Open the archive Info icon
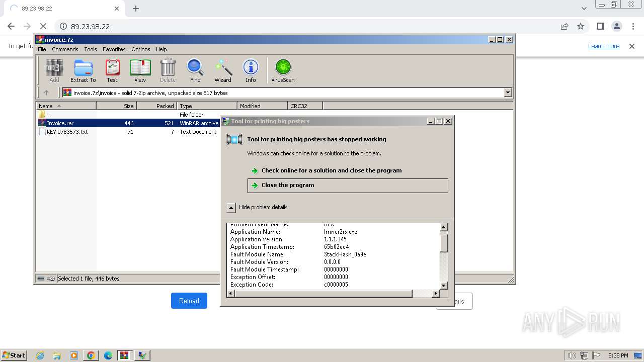Viewport: 644px width, 362px height. [251, 70]
